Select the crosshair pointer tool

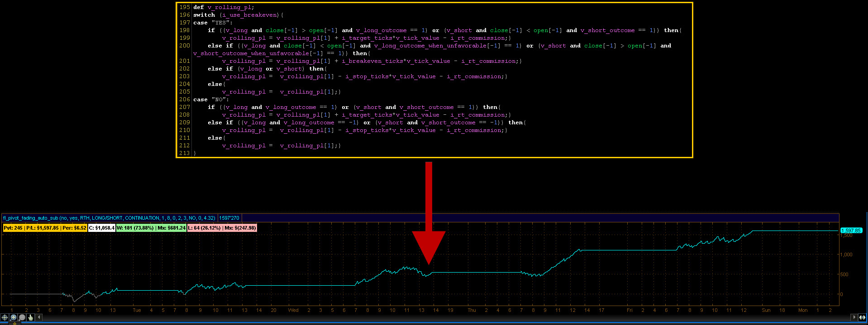point(5,317)
